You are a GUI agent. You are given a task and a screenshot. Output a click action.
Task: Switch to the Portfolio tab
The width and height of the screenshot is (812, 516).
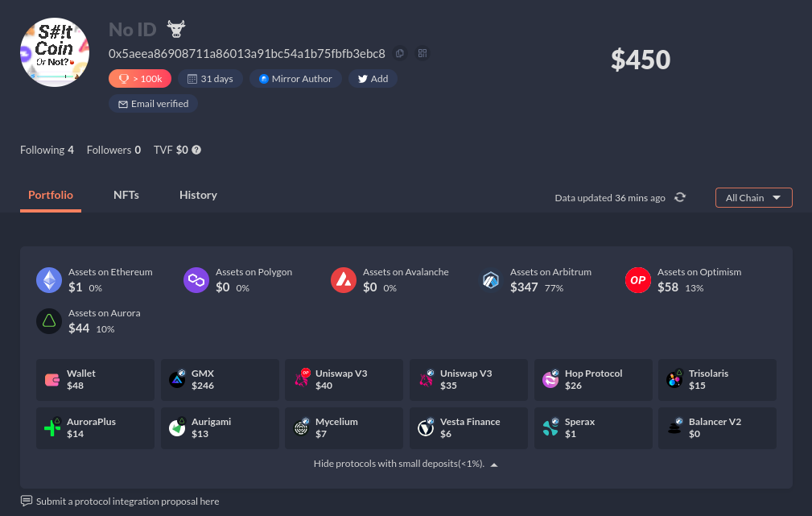point(51,195)
